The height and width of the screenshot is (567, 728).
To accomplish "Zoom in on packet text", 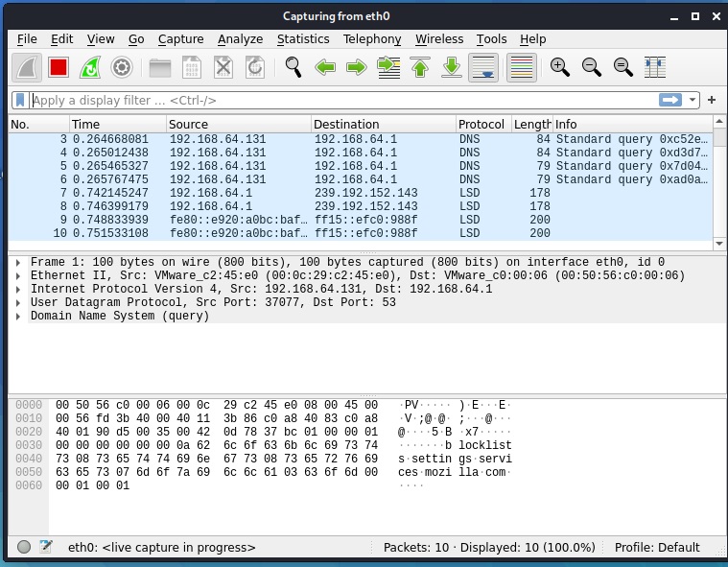I will (560, 68).
